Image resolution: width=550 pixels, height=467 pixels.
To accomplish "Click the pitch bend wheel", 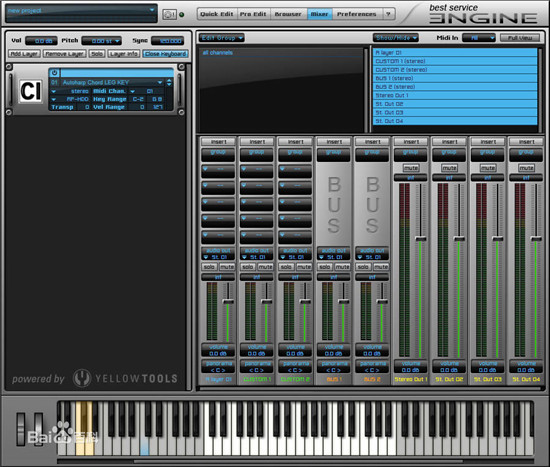I will 21,429.
